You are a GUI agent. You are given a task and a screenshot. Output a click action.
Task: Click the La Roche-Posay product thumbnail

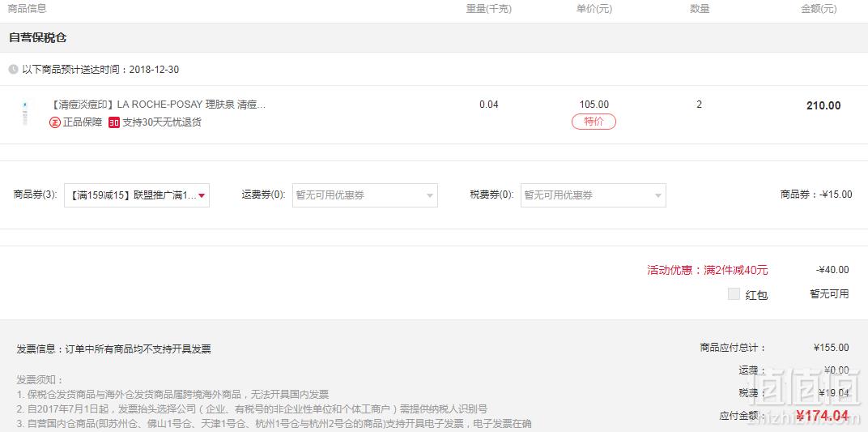(25, 113)
